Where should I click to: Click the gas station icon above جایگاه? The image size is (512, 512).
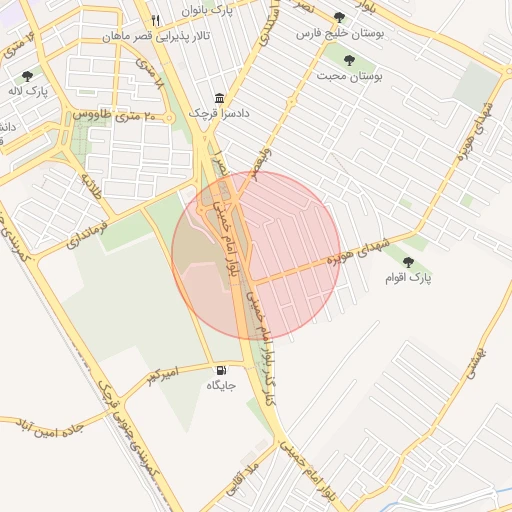click(x=221, y=370)
